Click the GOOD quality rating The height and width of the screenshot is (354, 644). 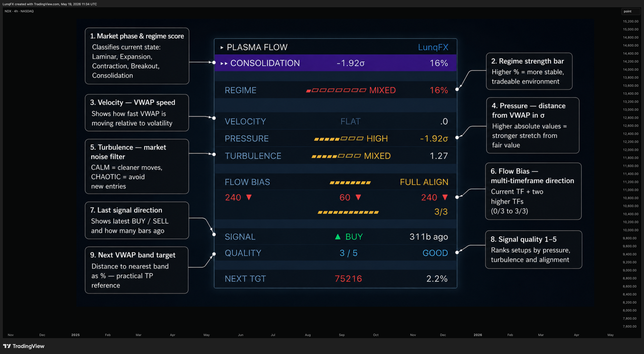pos(435,253)
